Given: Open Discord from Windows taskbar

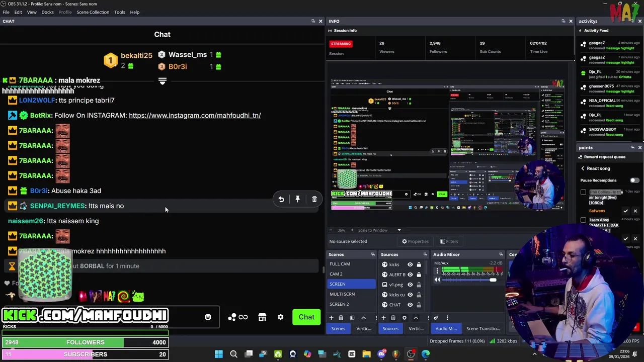Looking at the screenshot, I should [x=381, y=354].
